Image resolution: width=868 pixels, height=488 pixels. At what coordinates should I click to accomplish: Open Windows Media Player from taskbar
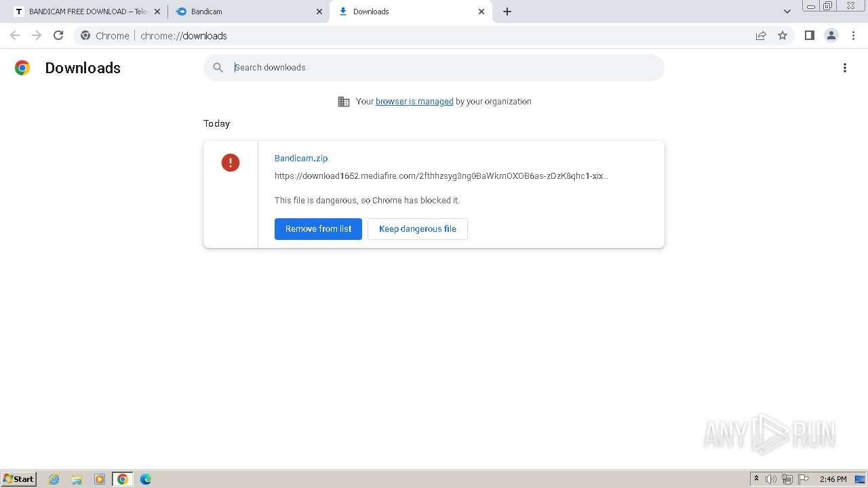100,479
